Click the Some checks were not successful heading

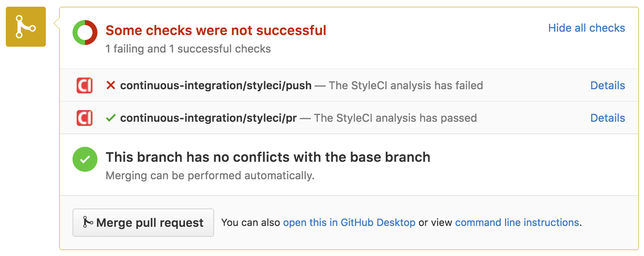point(216,30)
